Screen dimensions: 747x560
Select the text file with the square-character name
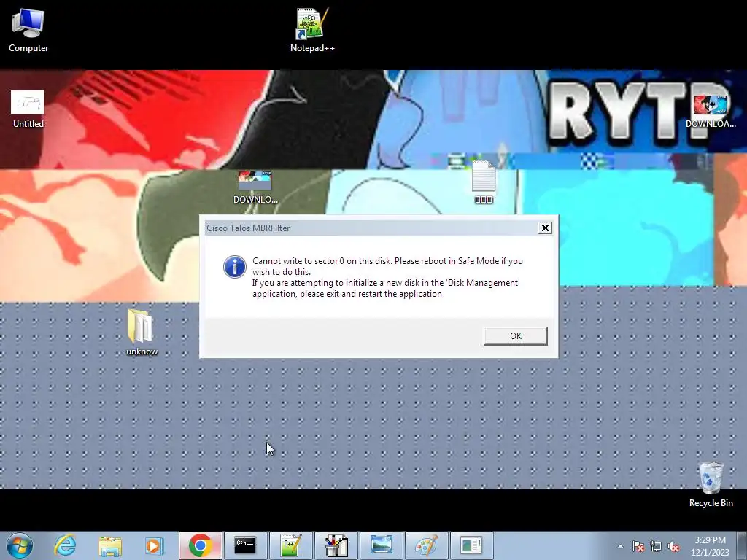[x=483, y=182]
